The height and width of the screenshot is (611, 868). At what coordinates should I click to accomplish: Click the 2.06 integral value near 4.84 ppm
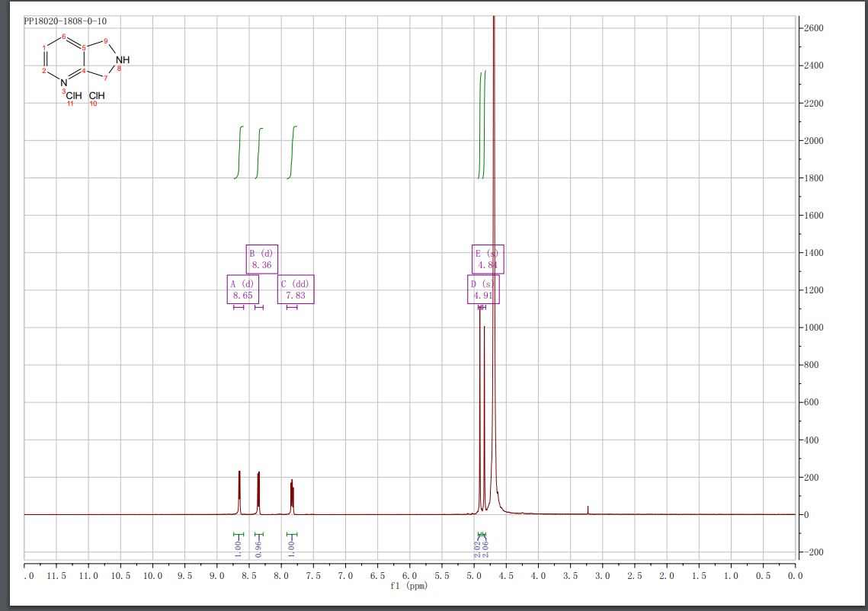point(485,547)
